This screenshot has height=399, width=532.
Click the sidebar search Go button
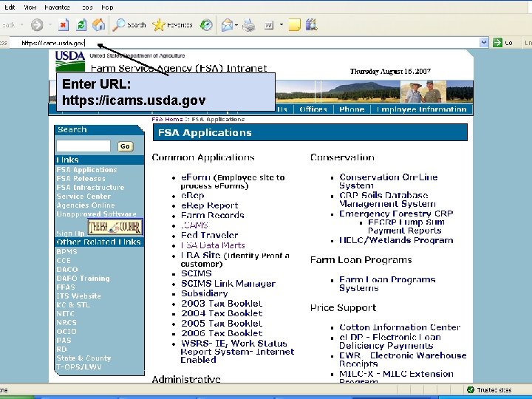(x=125, y=146)
